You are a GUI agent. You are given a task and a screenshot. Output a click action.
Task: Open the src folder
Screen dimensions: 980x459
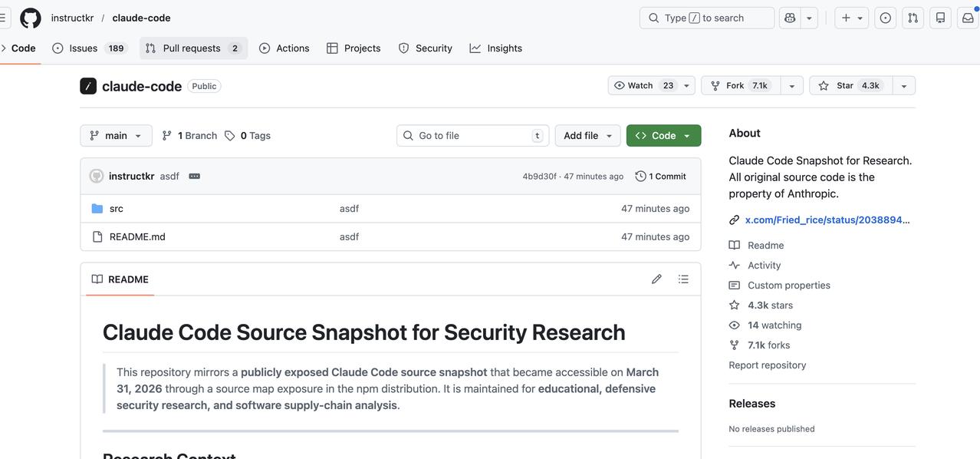point(117,209)
